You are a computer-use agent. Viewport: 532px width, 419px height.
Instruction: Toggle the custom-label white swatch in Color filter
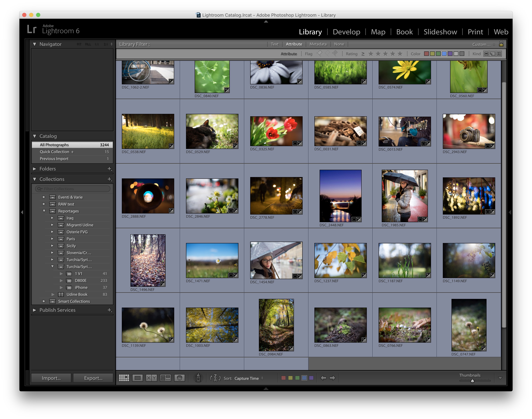click(456, 54)
